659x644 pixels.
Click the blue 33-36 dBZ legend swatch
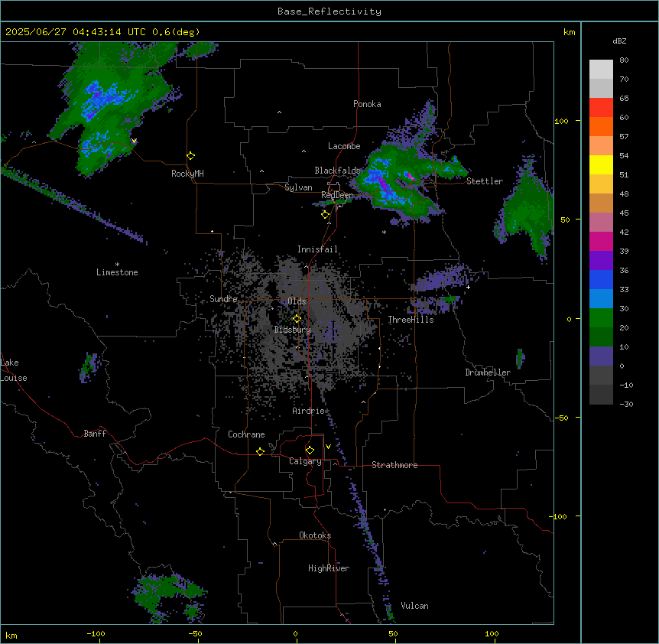pyautogui.click(x=601, y=279)
